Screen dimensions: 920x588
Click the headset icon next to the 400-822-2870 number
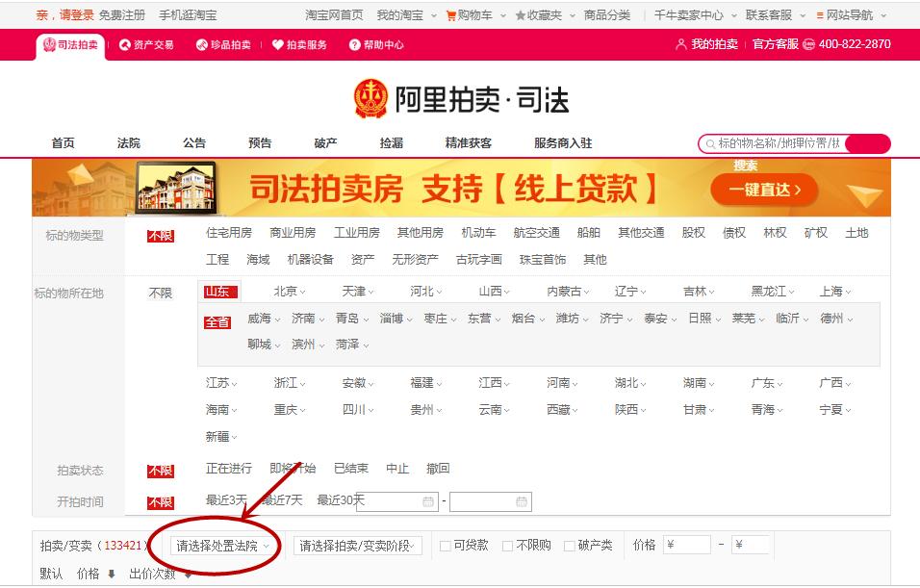[808, 44]
